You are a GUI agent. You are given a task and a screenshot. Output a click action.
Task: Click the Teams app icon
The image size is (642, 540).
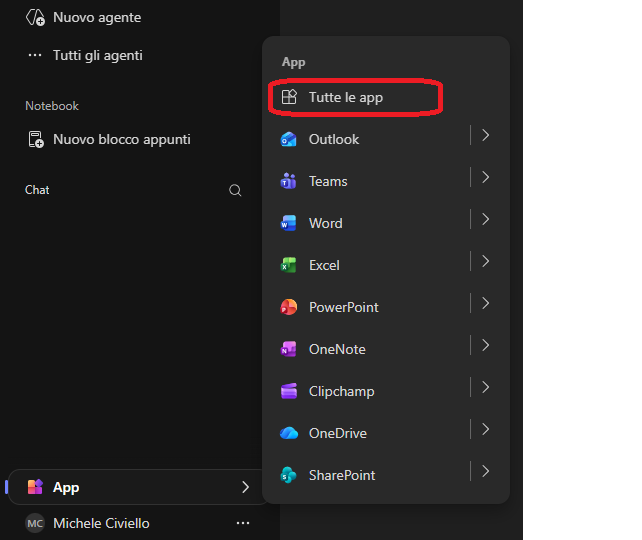(289, 181)
